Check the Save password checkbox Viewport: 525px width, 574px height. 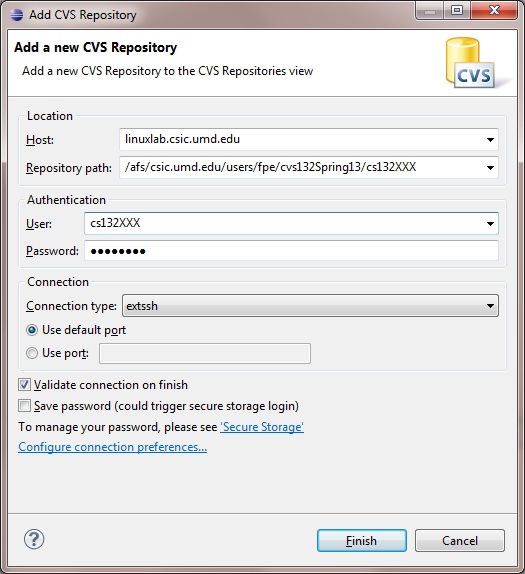[24, 406]
